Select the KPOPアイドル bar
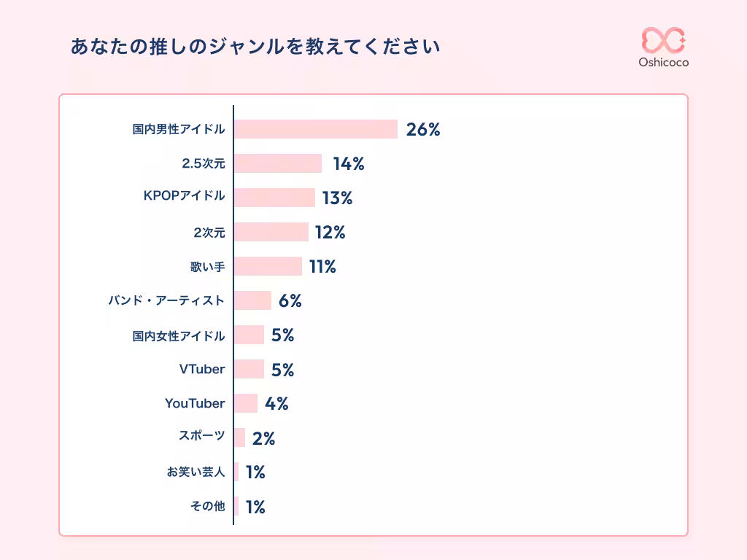 click(274, 198)
